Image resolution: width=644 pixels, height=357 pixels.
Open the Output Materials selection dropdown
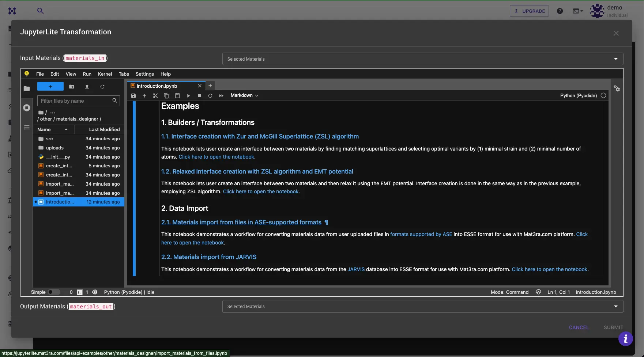(616, 306)
